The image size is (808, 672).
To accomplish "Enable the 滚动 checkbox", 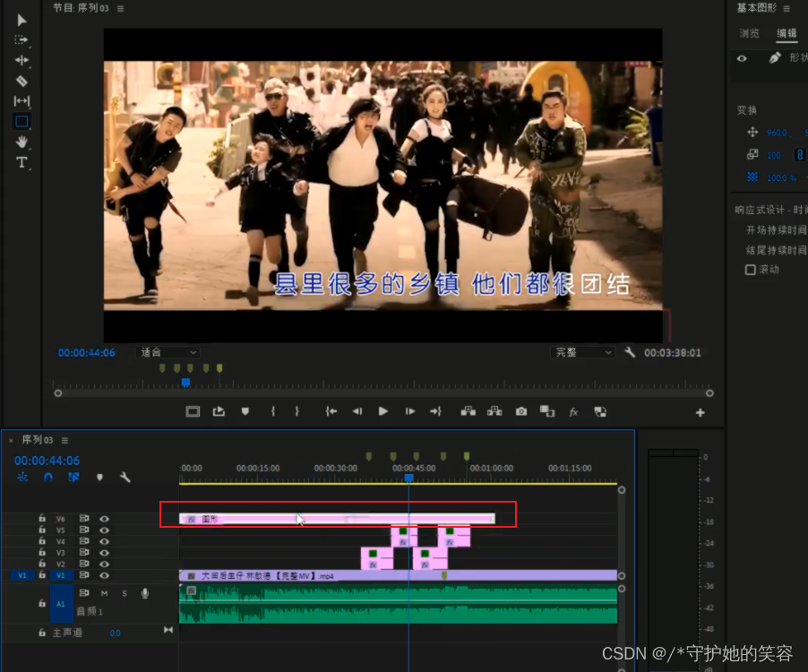I will [x=751, y=270].
